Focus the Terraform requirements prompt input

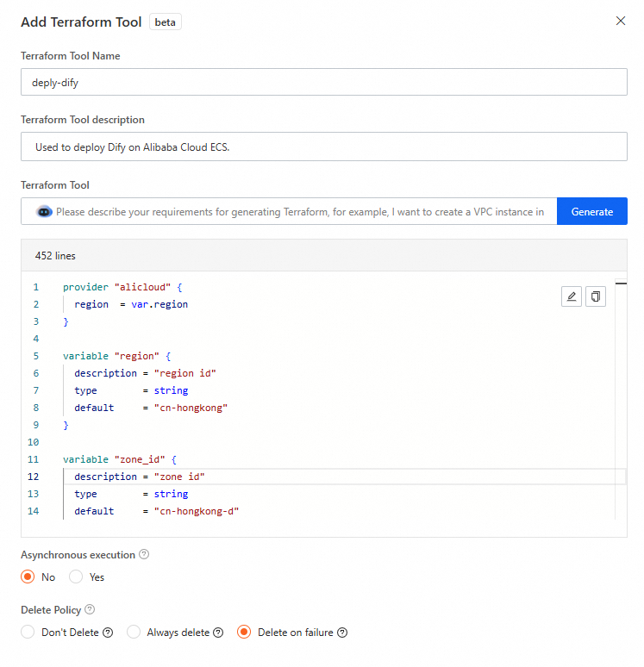click(299, 211)
